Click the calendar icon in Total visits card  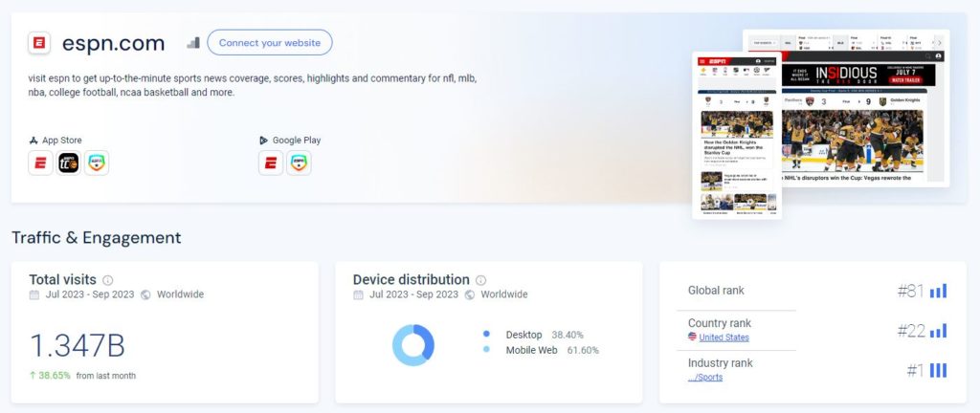click(x=34, y=294)
